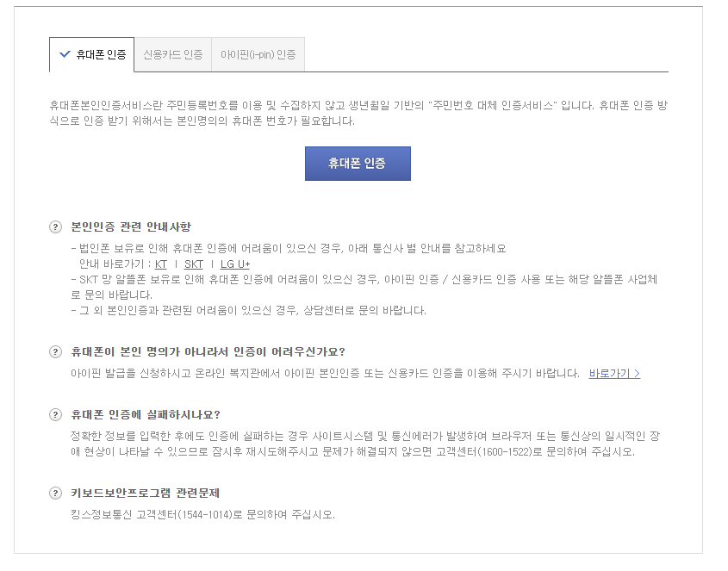The height and width of the screenshot is (571, 728).
Task: Click the question icon beside 본인인증 관련 안내사항
Action: (55, 227)
